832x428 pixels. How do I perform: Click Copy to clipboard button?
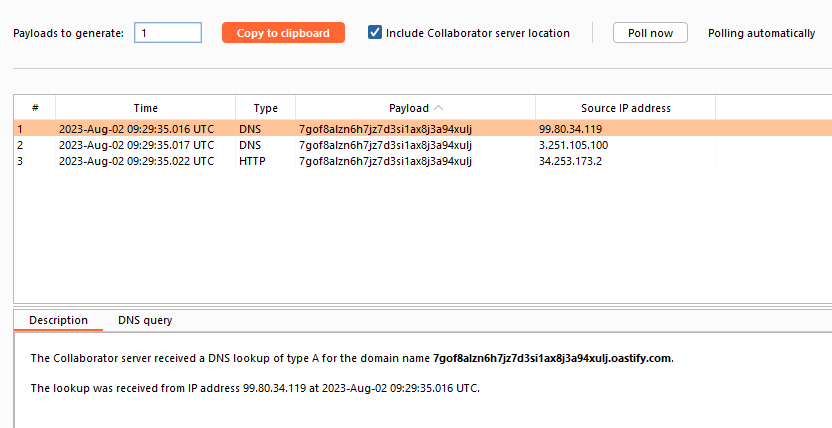tap(283, 33)
